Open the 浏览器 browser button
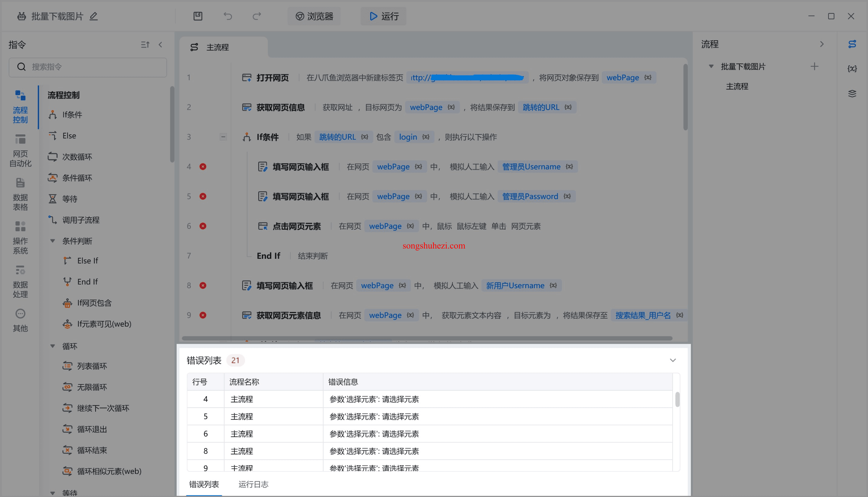This screenshot has width=868, height=497. tap(314, 16)
